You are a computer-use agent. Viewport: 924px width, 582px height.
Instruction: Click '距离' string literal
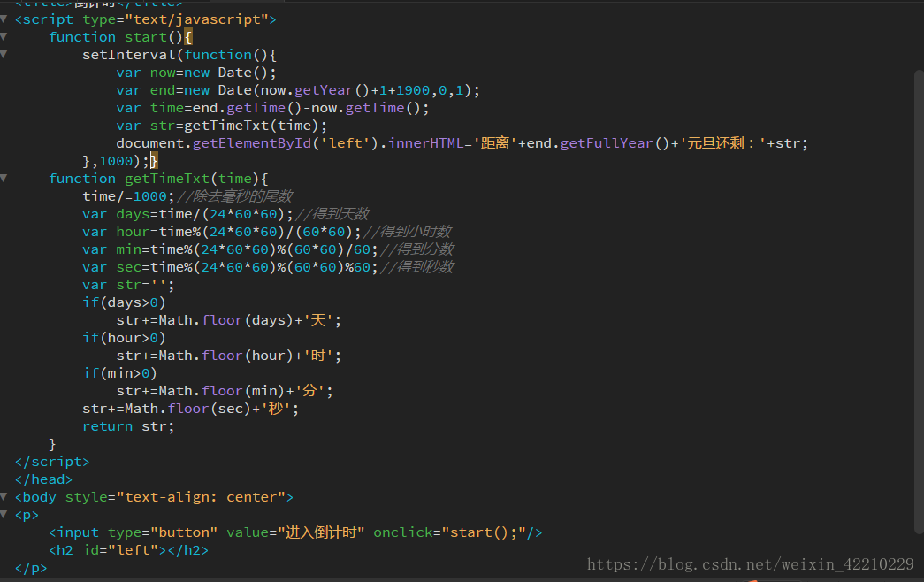click(495, 143)
